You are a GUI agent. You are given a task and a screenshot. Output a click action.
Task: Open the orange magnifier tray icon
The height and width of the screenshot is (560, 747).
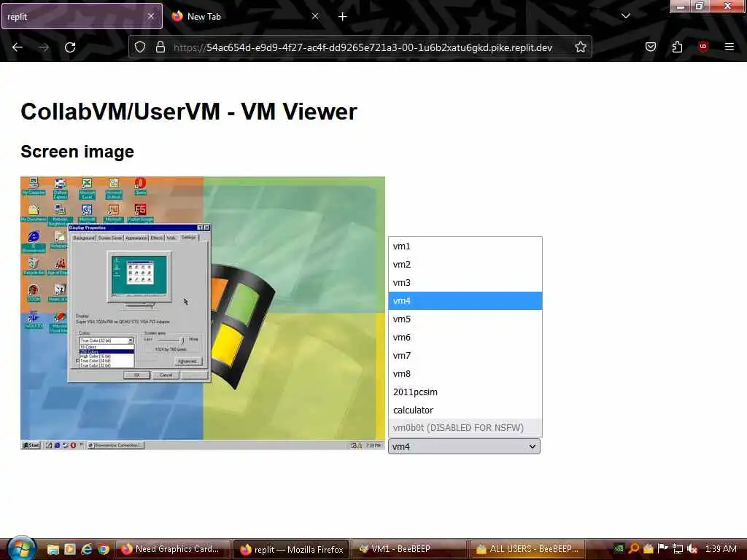point(634,549)
